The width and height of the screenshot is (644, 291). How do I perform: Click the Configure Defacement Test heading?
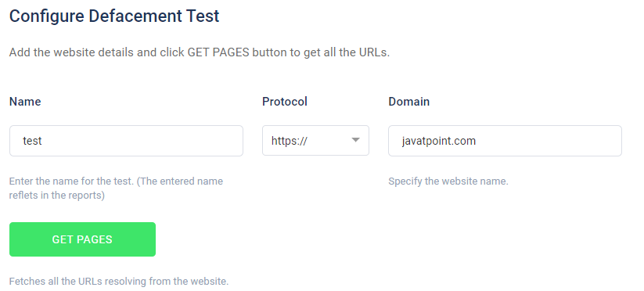coord(114,16)
